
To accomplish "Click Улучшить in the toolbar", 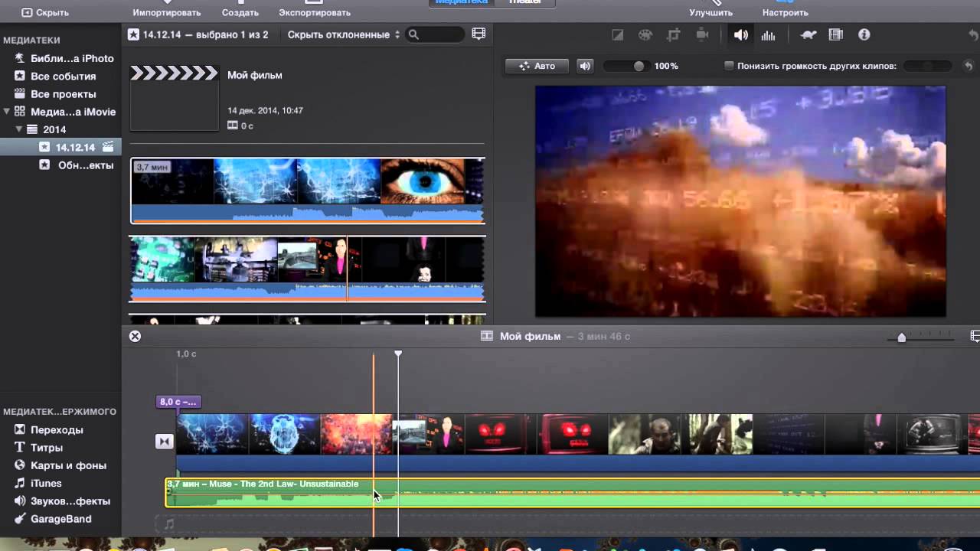I will pos(710,12).
